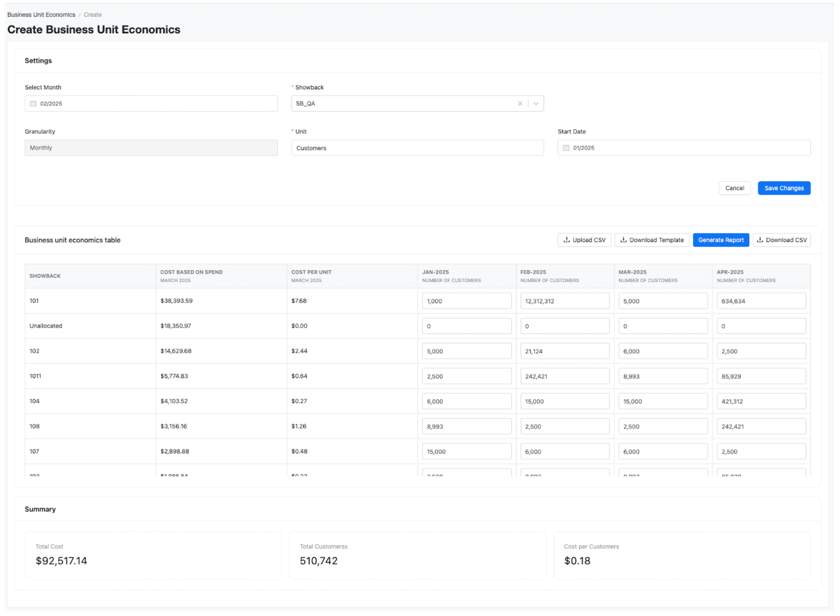Edit Jan-2025 customers for showback 101

(466, 301)
